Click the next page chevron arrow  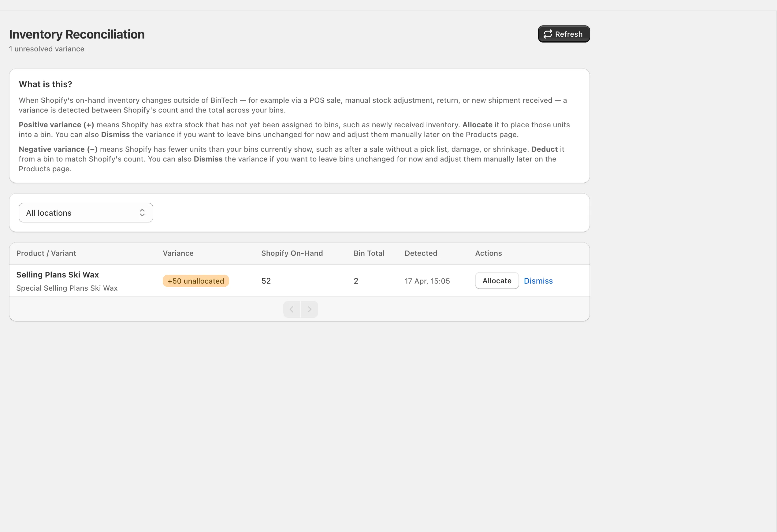pyautogui.click(x=309, y=309)
